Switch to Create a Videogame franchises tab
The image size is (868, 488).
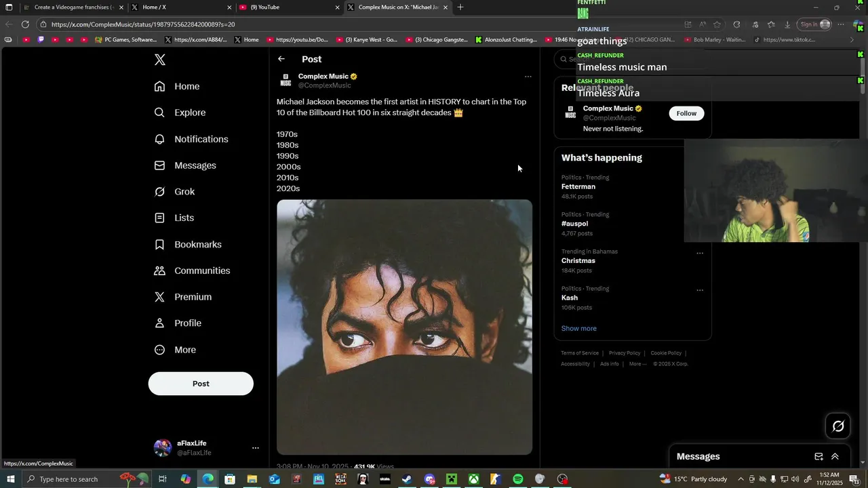75,7
